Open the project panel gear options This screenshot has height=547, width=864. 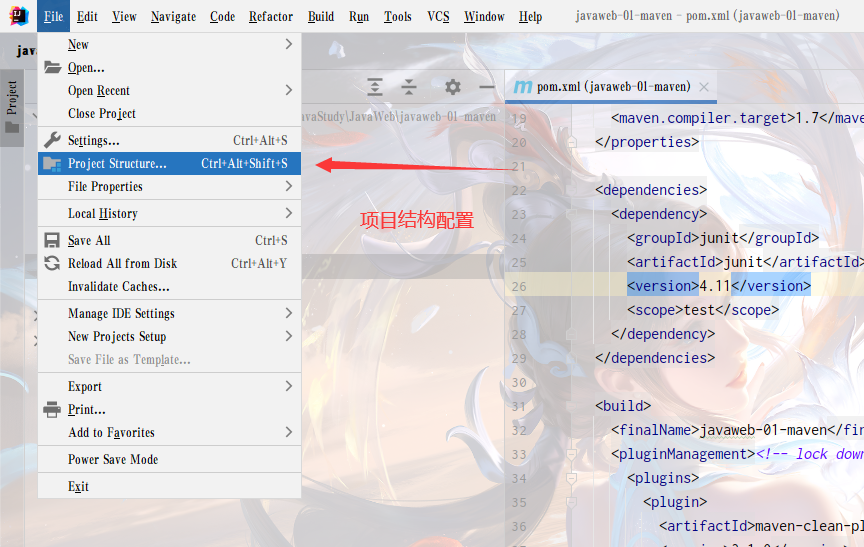(x=452, y=87)
